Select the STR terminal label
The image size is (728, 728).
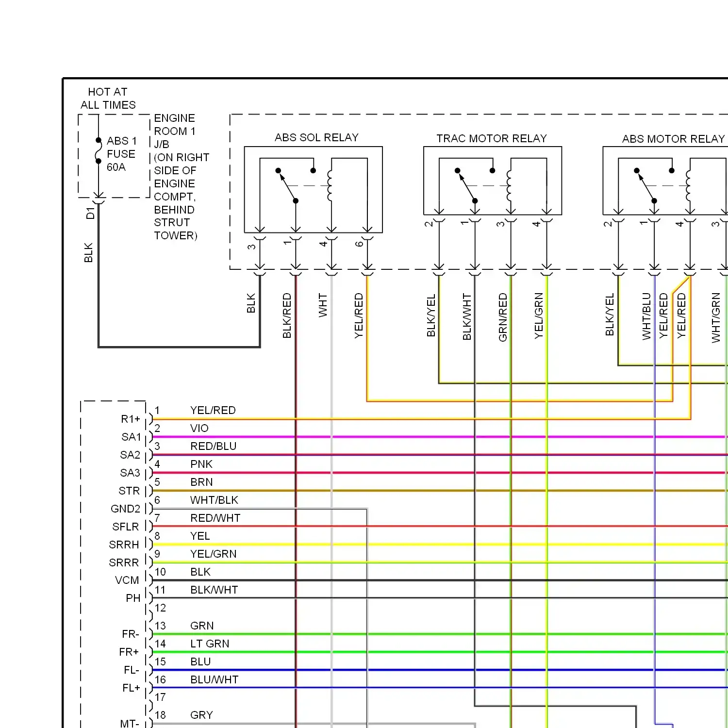pyautogui.click(x=129, y=491)
